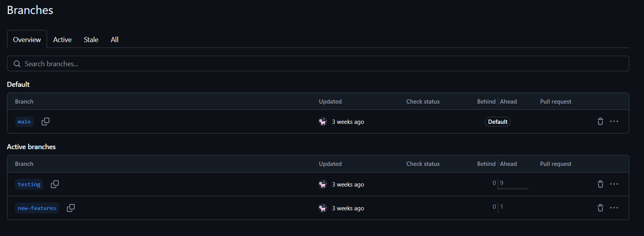This screenshot has height=236, width=644.
Task: Click the trash icon in main row
Action: point(600,122)
